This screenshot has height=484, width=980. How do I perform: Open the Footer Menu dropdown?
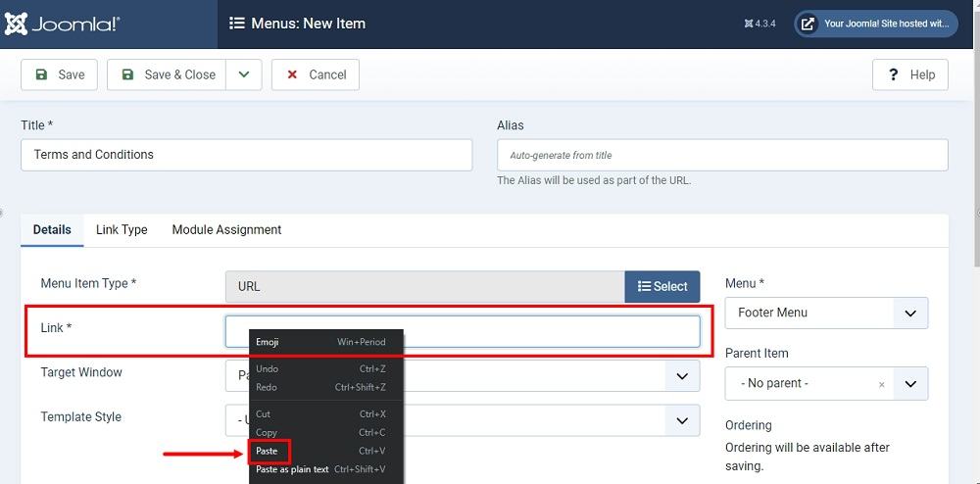click(826, 313)
